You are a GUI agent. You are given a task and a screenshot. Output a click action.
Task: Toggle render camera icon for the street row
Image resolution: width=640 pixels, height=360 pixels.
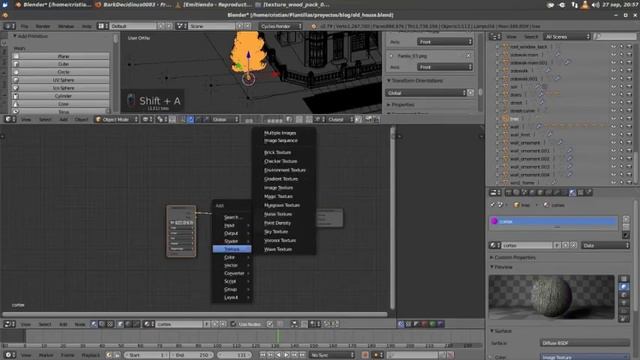point(629,103)
